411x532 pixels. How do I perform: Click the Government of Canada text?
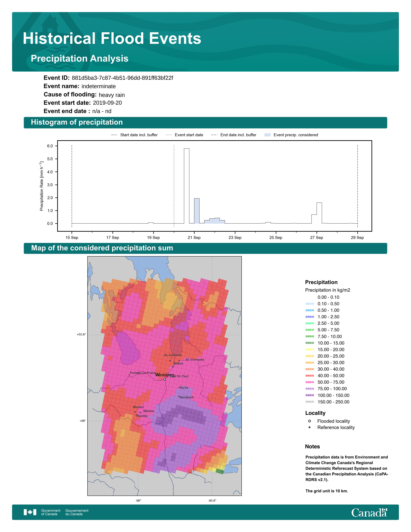click(x=51, y=512)
